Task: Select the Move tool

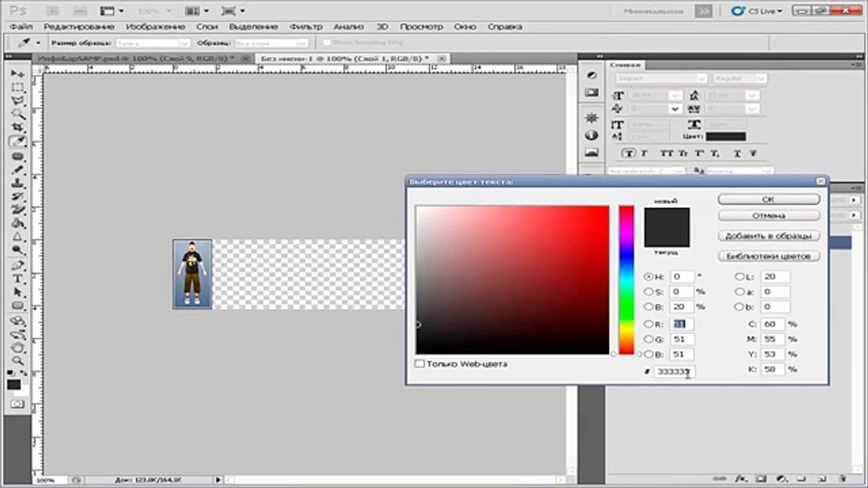Action: point(18,73)
